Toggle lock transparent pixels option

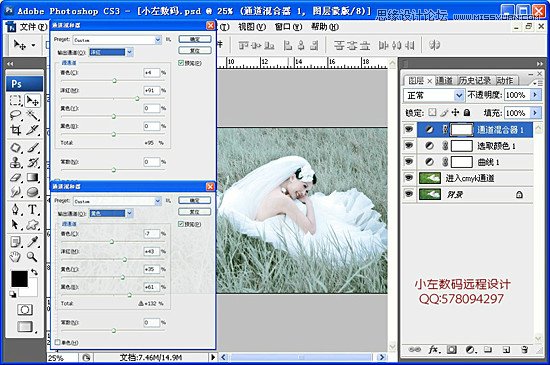coord(433,113)
